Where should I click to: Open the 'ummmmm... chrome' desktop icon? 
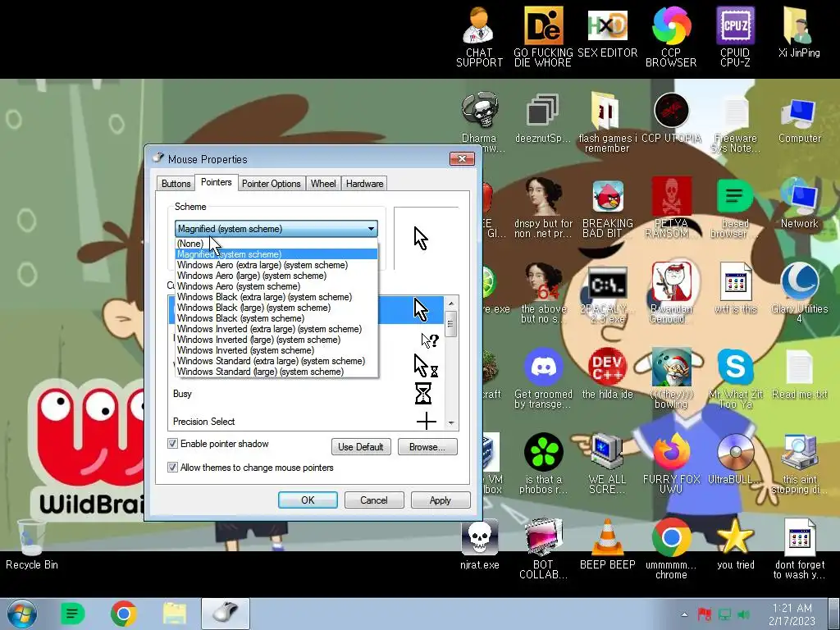click(671, 549)
